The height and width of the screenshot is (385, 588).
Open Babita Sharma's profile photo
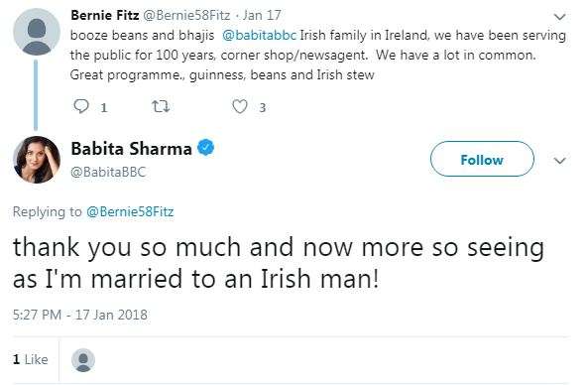pyautogui.click(x=37, y=160)
